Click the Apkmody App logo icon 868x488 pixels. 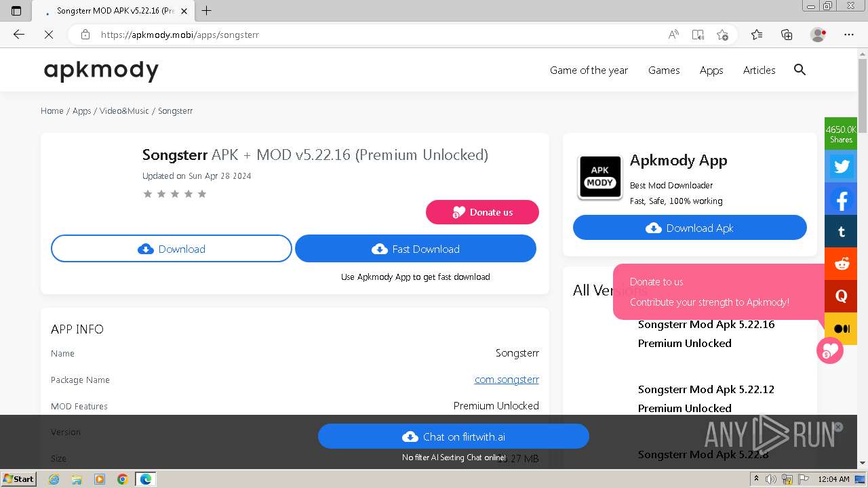pyautogui.click(x=599, y=177)
